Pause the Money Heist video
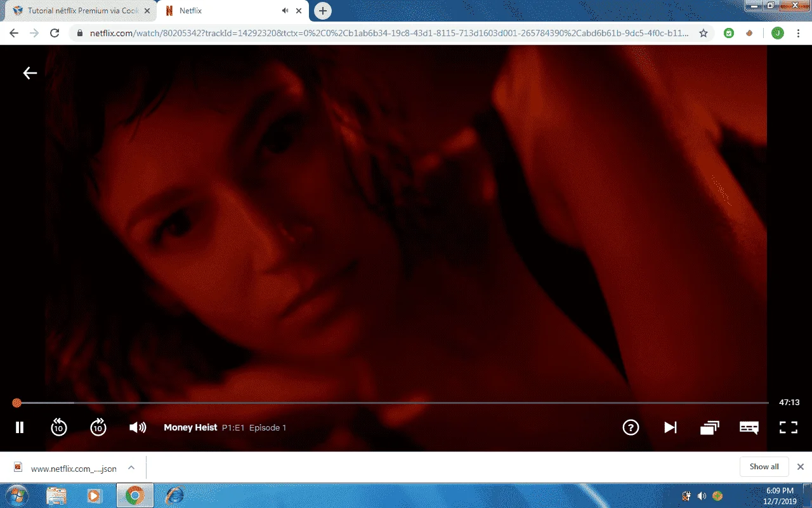The height and width of the screenshot is (508, 812). click(x=20, y=427)
